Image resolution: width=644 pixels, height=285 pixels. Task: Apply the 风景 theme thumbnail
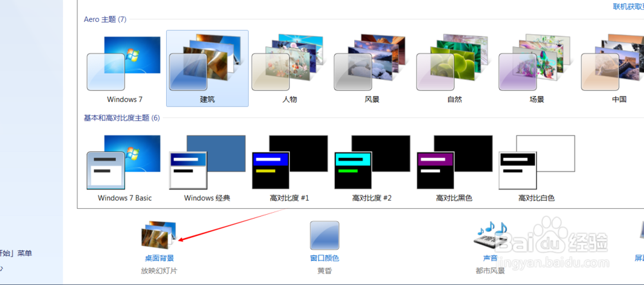click(370, 63)
